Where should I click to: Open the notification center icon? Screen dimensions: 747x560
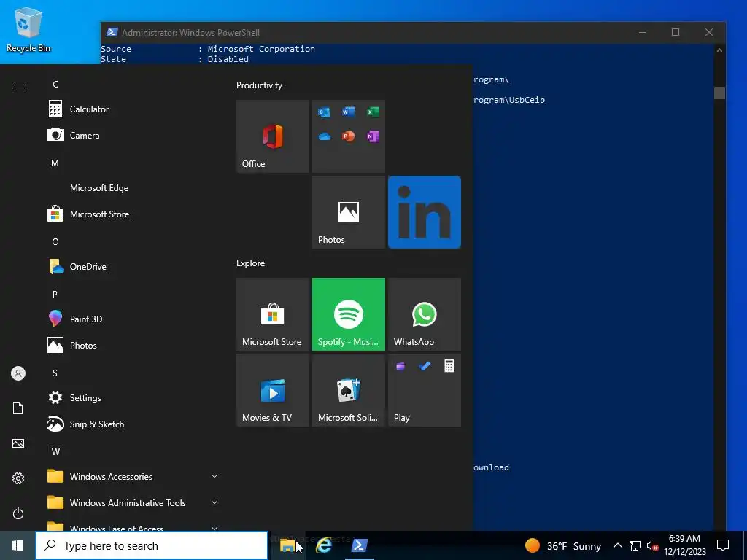click(x=723, y=545)
